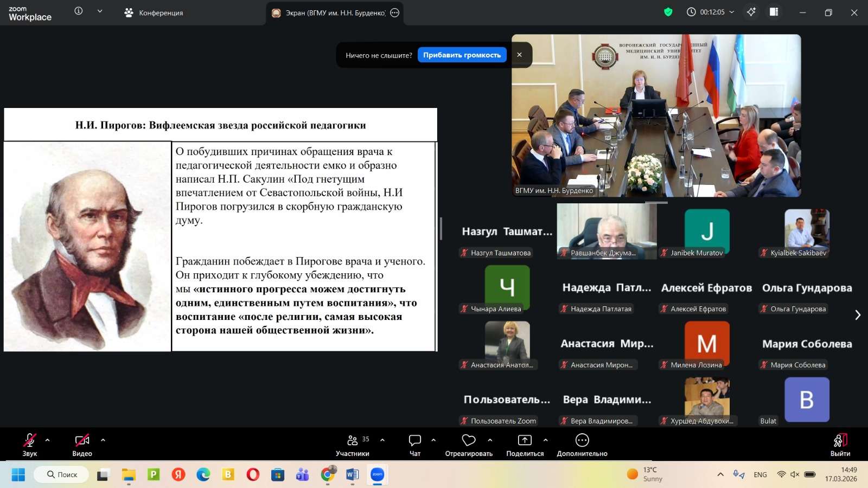This screenshot has width=868, height=488.
Task: Go to next page of participants
Action: coord(857,315)
